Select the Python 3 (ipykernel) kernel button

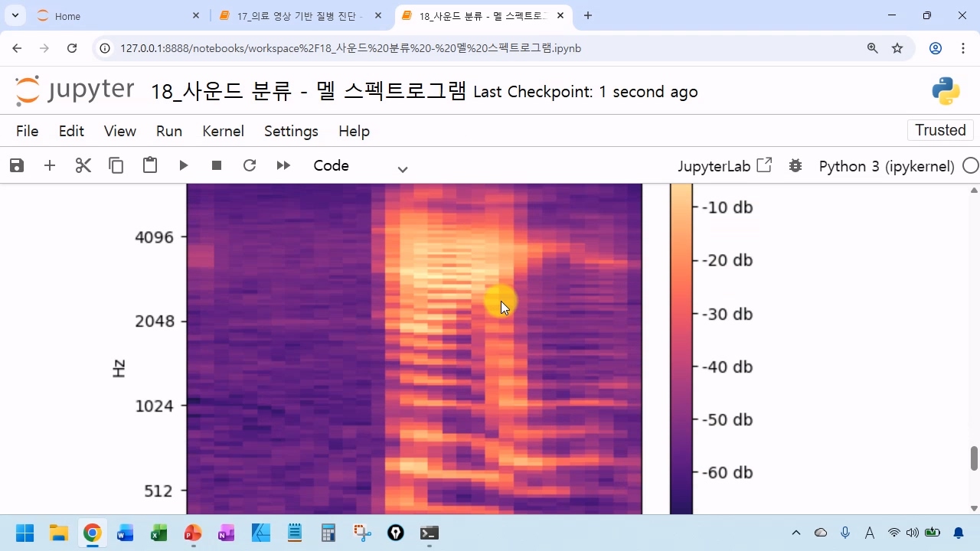887,166
